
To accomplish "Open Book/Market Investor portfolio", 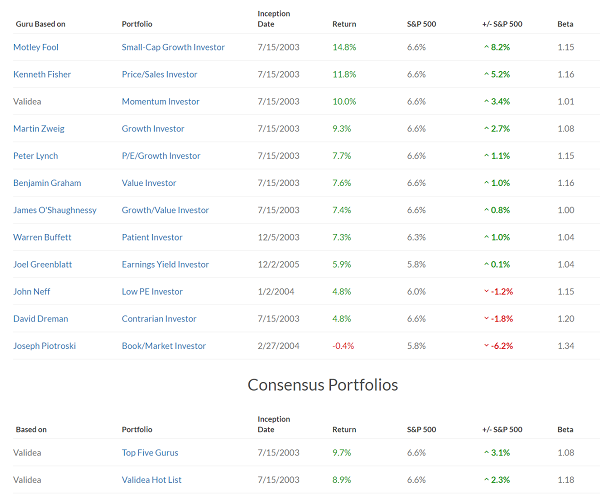I will pyautogui.click(x=164, y=346).
